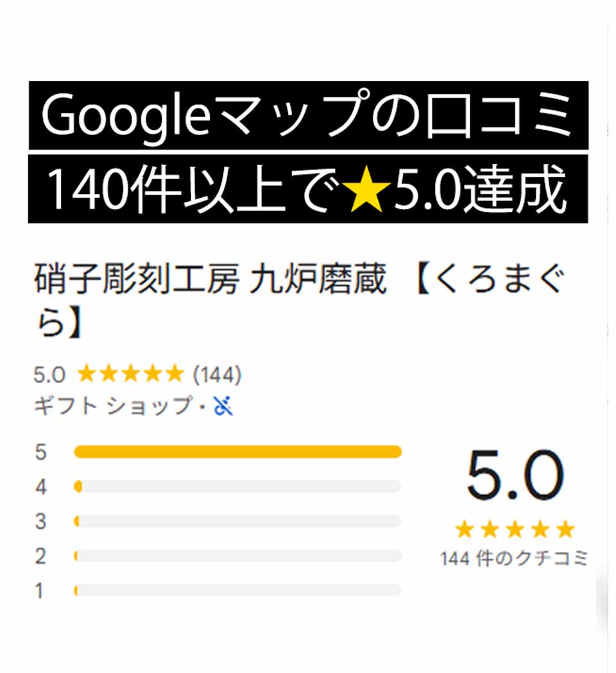Click the large 5.0 rating score

(515, 476)
